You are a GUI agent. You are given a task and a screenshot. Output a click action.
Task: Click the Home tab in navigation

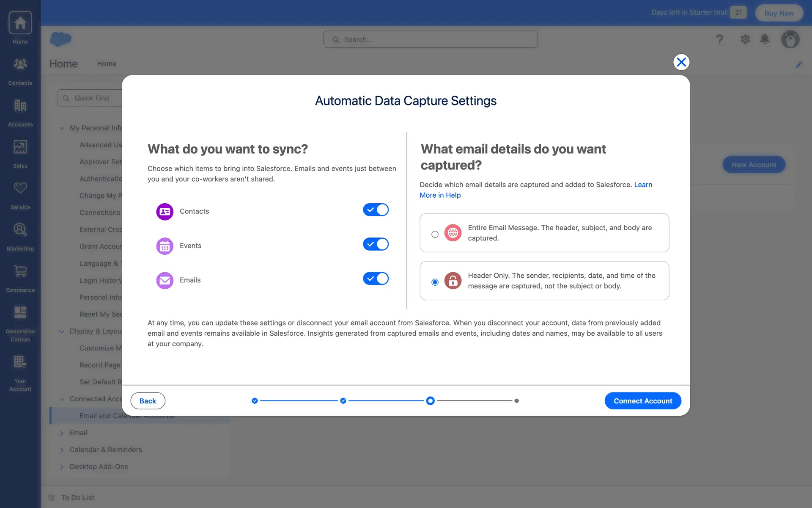107,64
